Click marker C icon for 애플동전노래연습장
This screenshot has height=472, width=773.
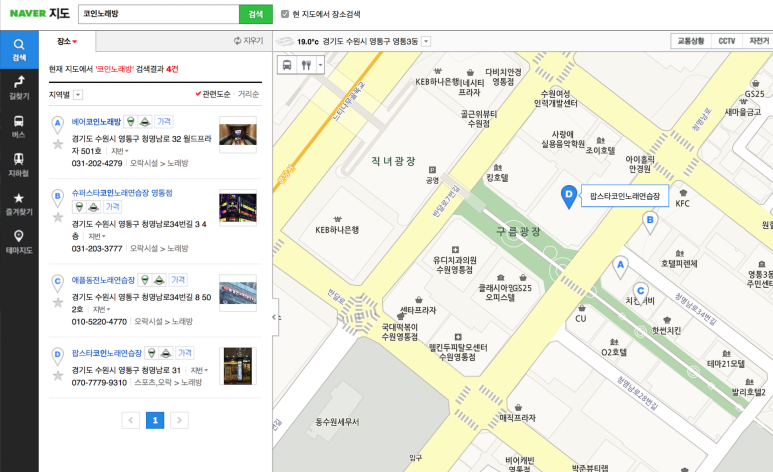58,283
